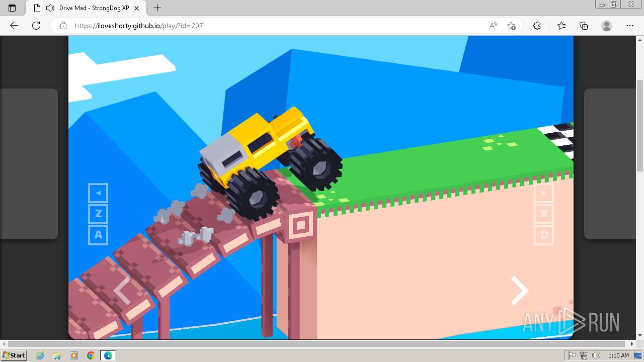Close the Drive Mad - StrongDog XP tab

[x=137, y=8]
